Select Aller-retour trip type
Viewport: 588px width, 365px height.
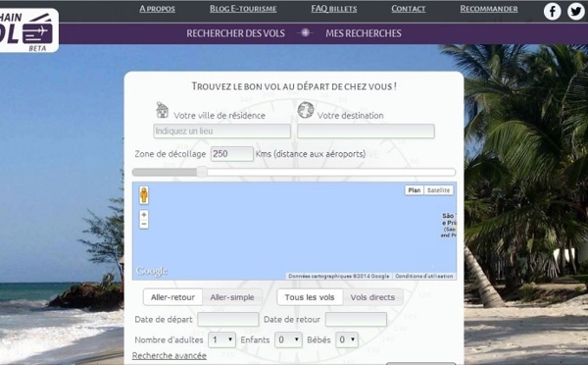[x=172, y=297]
